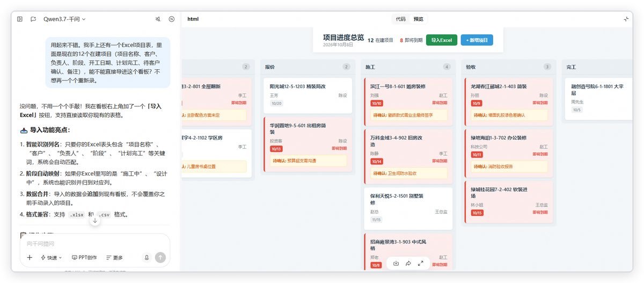
Task: Open the 滨江一号8-1-601 婚房装修 card
Action: click(x=408, y=101)
